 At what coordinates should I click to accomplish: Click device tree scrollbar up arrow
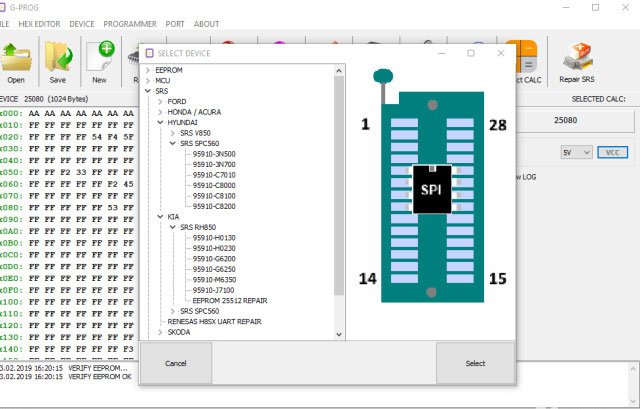(x=339, y=71)
